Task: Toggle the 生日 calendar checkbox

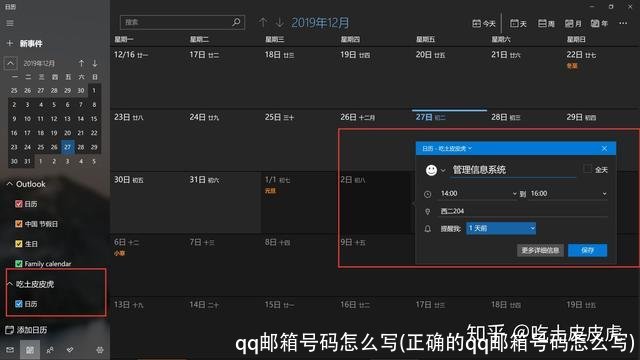Action: (18, 244)
